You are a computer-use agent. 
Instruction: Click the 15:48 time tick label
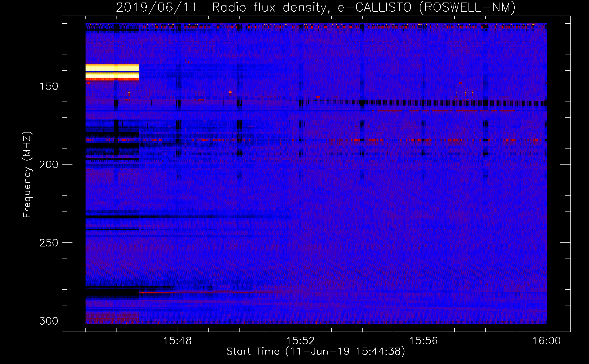(x=178, y=341)
